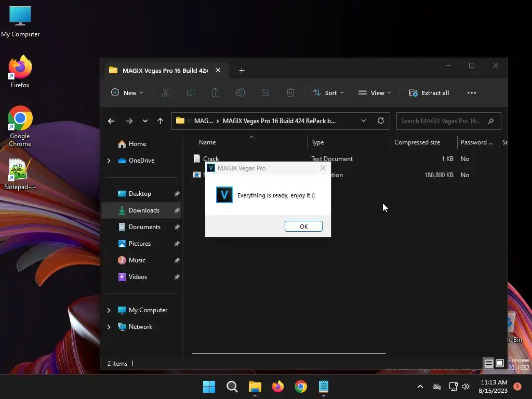This screenshot has height=399, width=532.
Task: Refresh the folder view
Action: 381,121
